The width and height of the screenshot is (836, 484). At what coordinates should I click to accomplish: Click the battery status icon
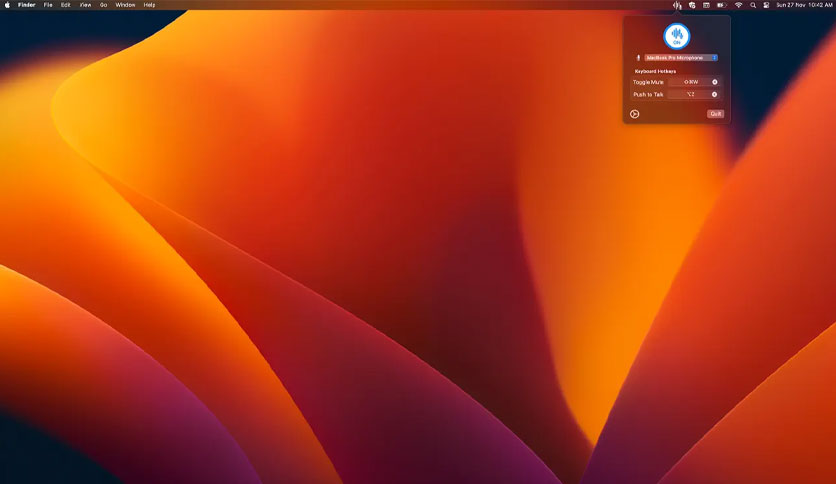[x=721, y=5]
